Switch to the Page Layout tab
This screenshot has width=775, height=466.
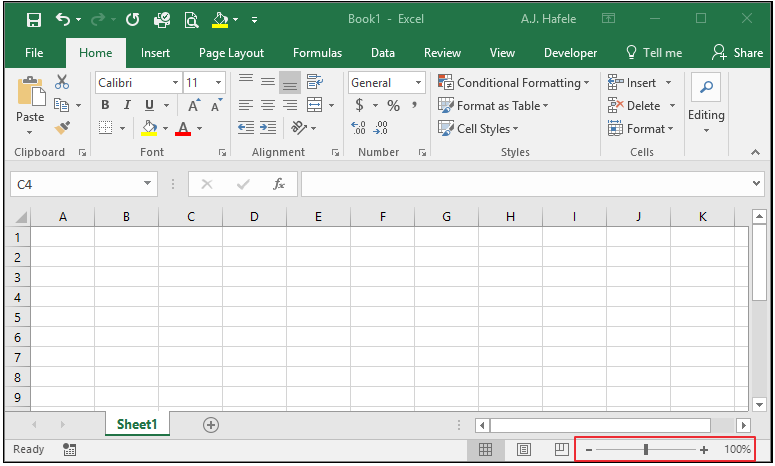(231, 53)
